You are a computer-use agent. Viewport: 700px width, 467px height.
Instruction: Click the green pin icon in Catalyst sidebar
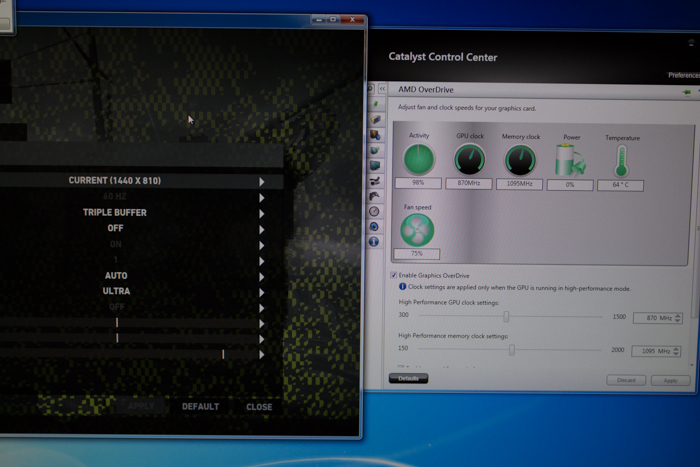(x=376, y=104)
